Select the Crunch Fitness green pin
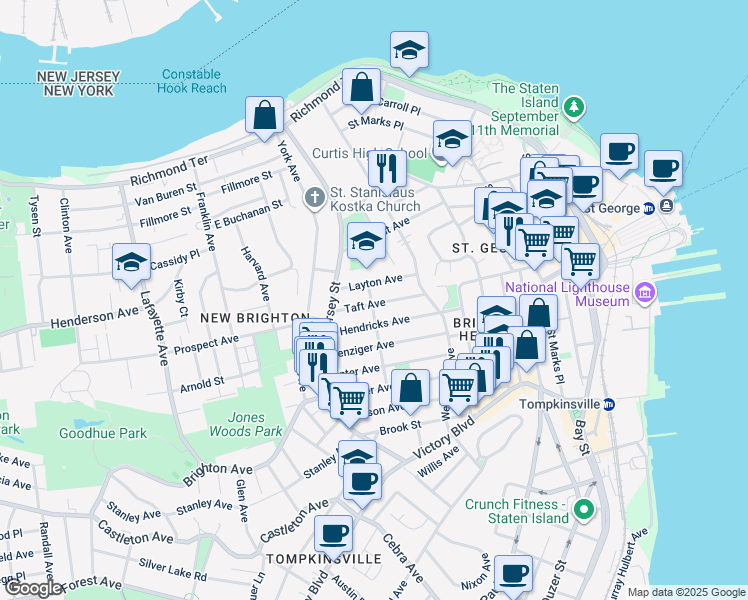This screenshot has width=748, height=600. point(585,512)
